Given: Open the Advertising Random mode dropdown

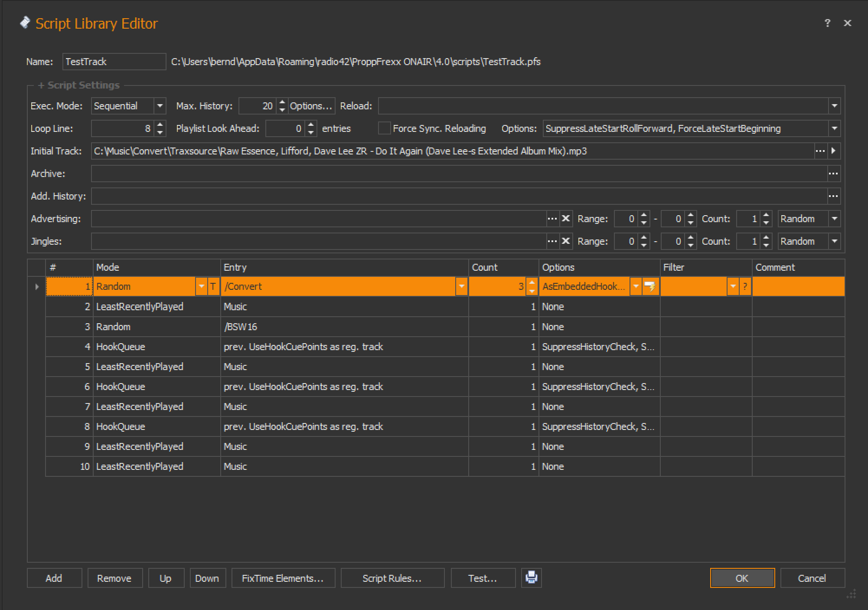Looking at the screenshot, I should 834,219.
